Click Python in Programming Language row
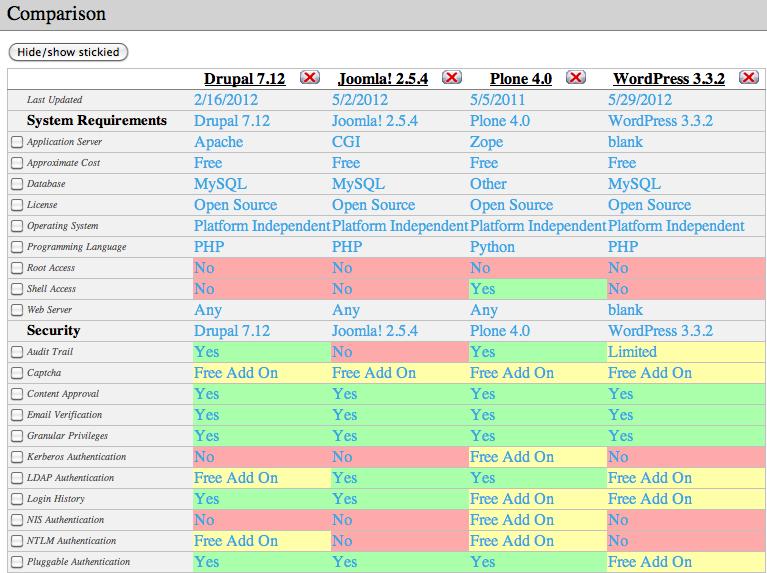This screenshot has width=767, height=573. 492,247
